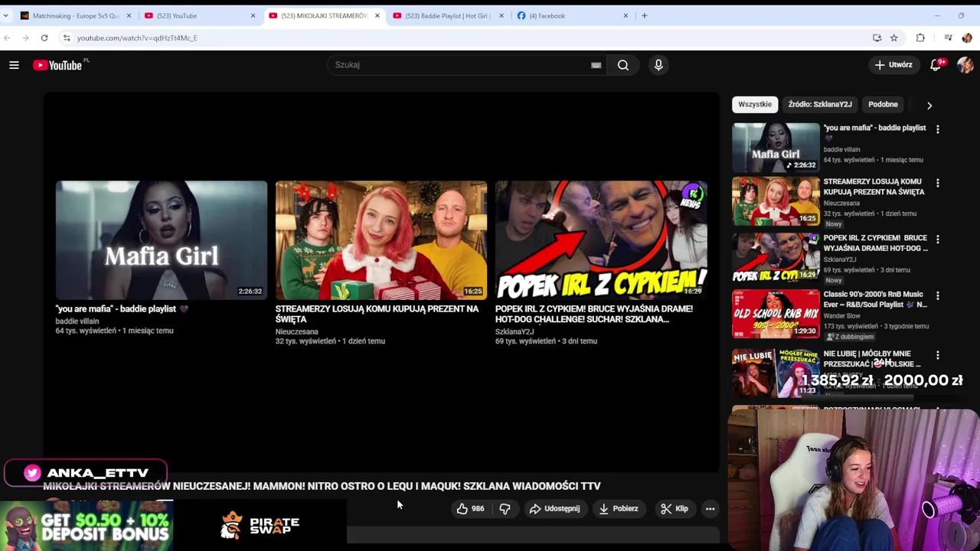This screenshot has height=551, width=980.
Task: Open more actions three-dot menu below video
Action: click(710, 509)
